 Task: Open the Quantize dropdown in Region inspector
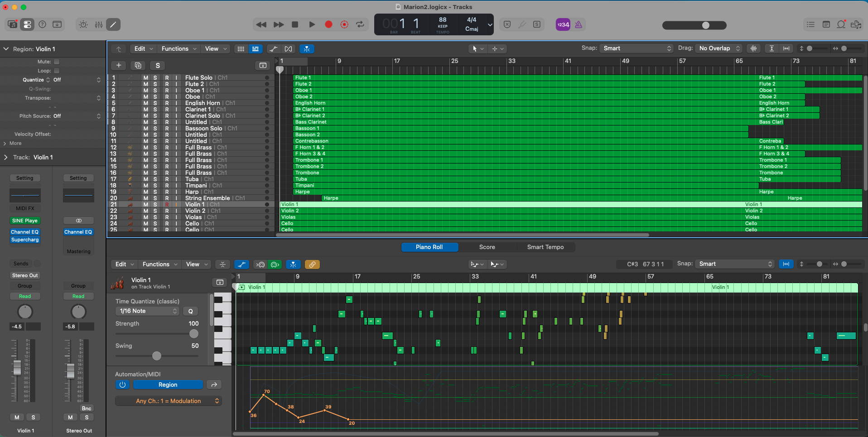[77, 80]
